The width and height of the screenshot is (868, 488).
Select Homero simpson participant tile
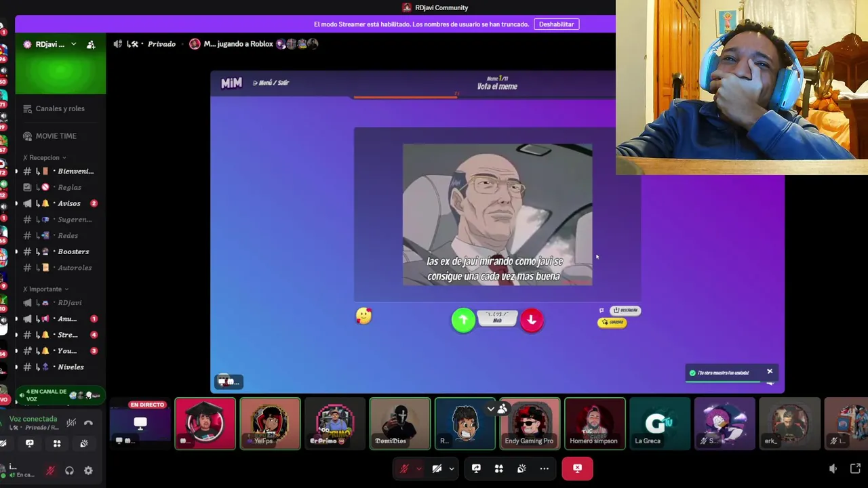(595, 424)
